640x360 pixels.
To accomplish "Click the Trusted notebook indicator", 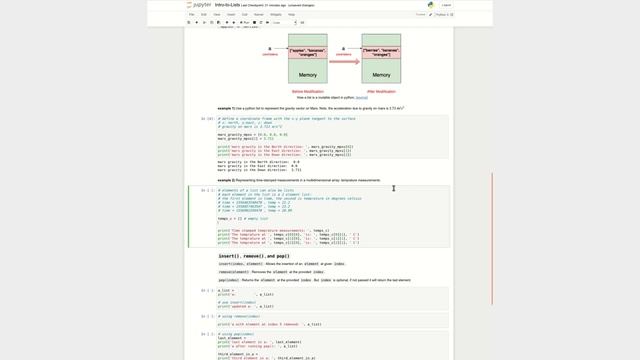I will tap(420, 14).
